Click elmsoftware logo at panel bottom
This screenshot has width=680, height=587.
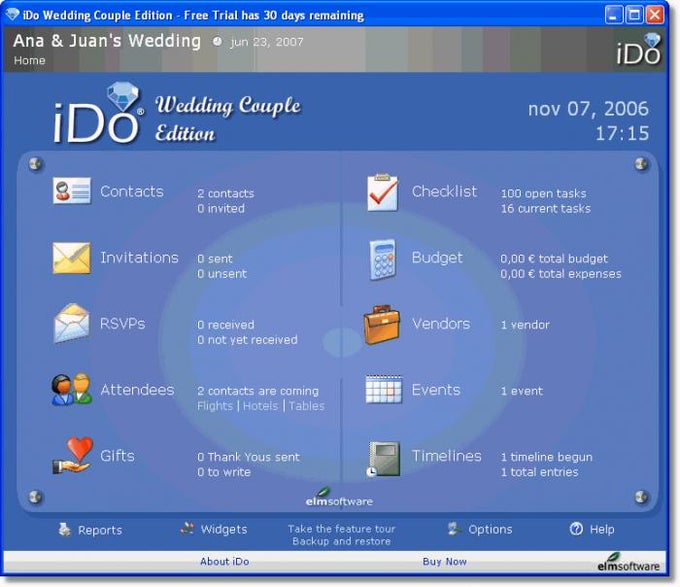click(339, 497)
